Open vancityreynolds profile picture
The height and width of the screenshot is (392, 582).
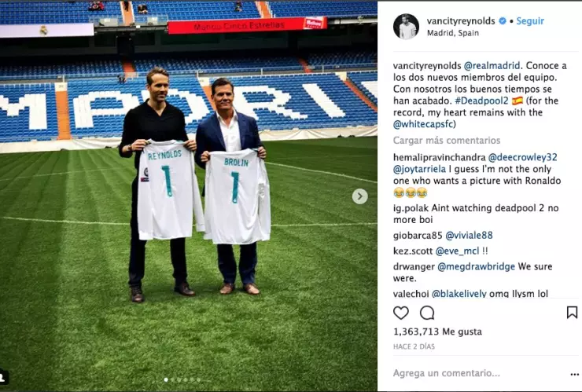[x=406, y=27]
